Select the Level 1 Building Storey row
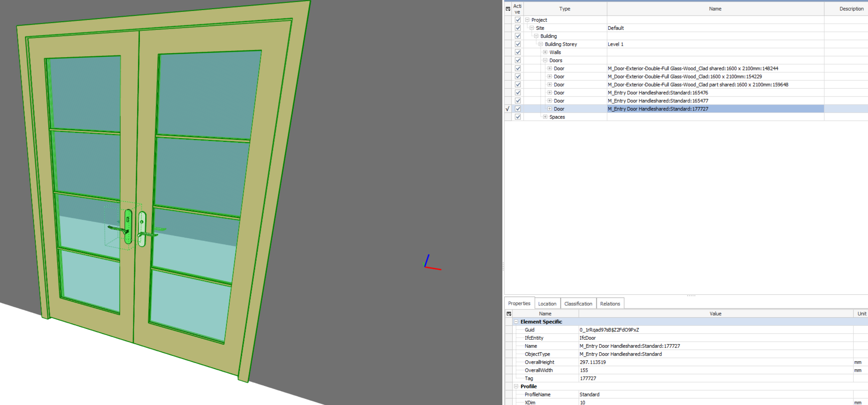The image size is (868, 405). click(640, 44)
